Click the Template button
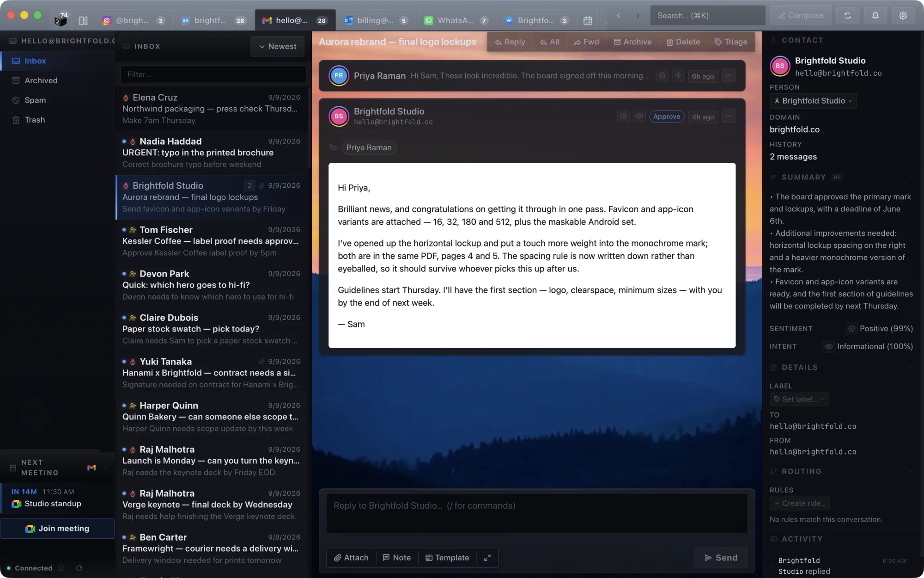Viewport: 924px width, 578px height. click(447, 558)
